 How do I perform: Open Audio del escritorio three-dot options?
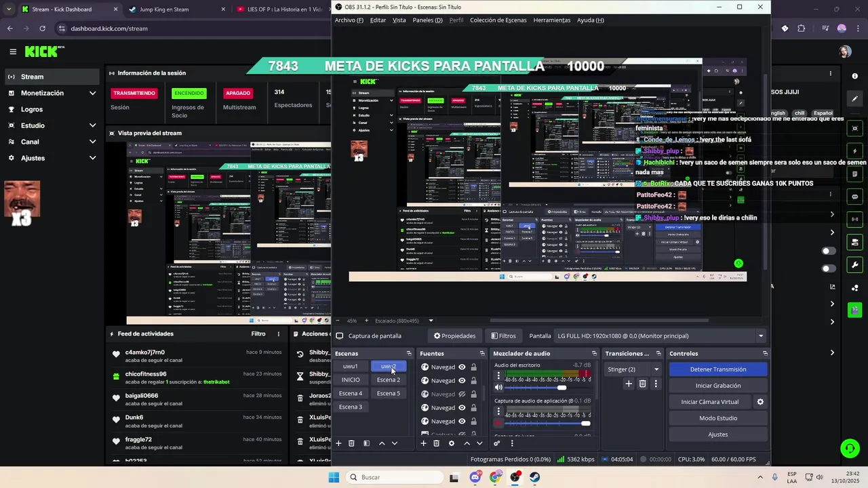pyautogui.click(x=498, y=375)
